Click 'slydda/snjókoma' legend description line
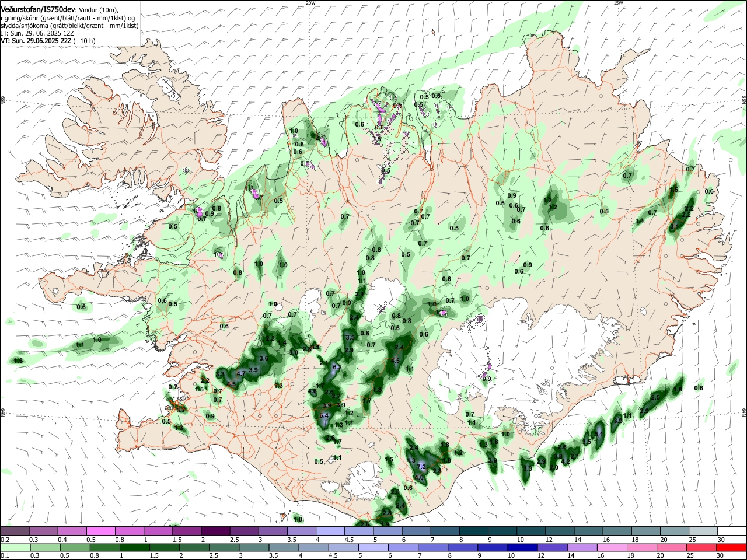The height and width of the screenshot is (560, 747). [69, 26]
